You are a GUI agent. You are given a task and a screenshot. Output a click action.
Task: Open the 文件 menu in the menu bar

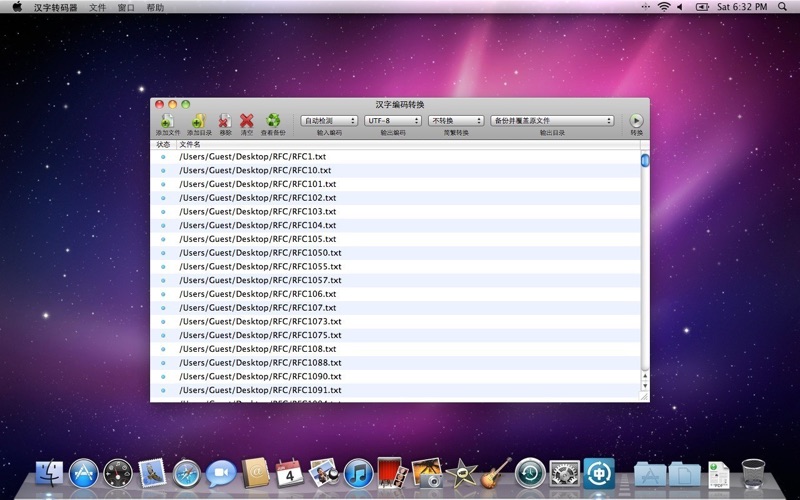click(97, 7)
